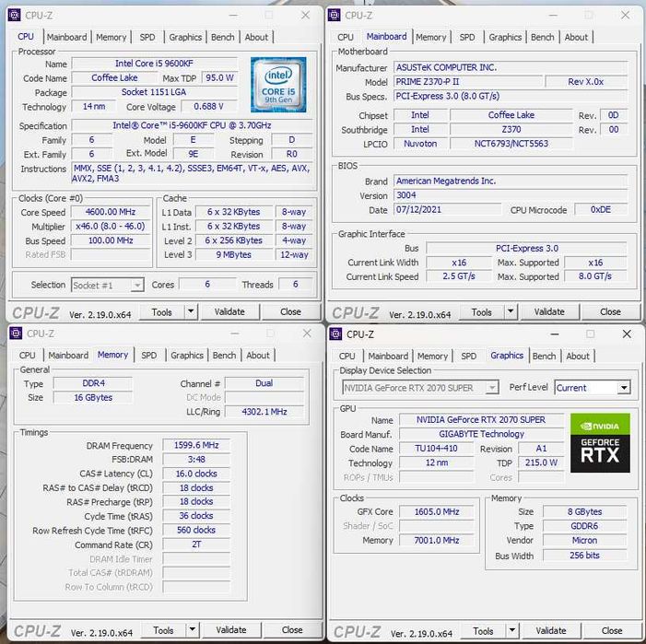The height and width of the screenshot is (644, 646).
Task: Click memory Size value 16 GBytes
Action: pyautogui.click(x=93, y=398)
